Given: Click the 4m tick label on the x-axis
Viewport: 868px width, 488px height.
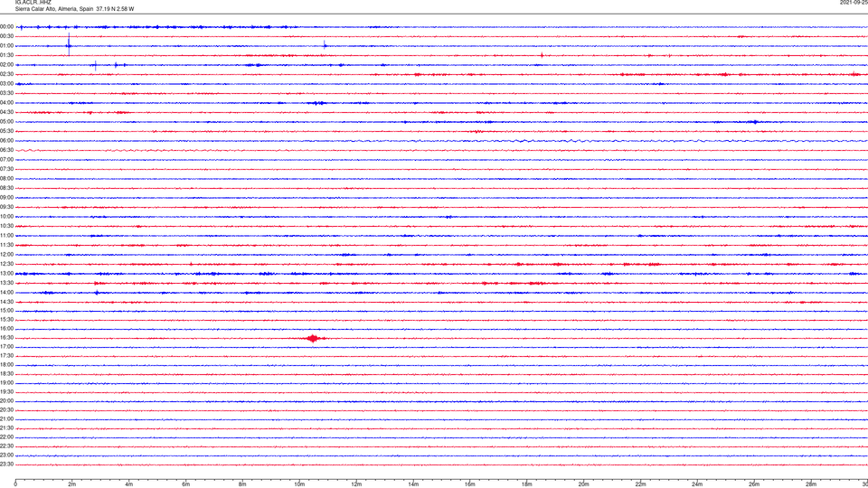Looking at the screenshot, I should click(129, 484).
